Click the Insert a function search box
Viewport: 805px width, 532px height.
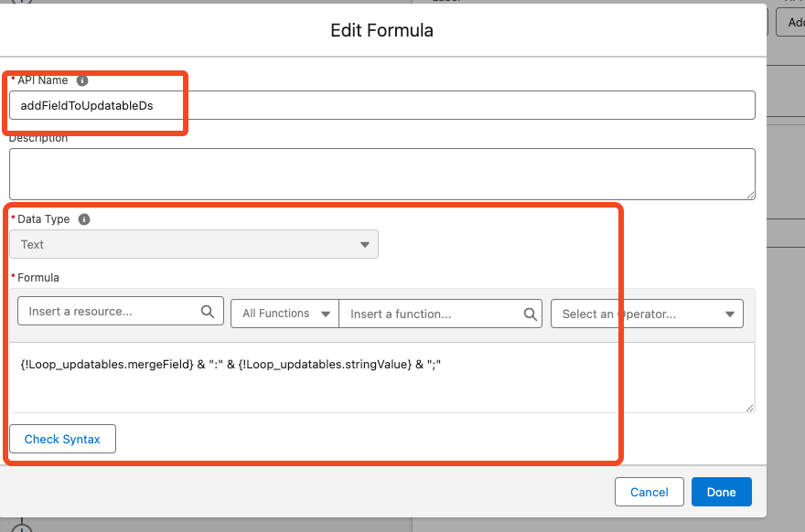point(430,314)
